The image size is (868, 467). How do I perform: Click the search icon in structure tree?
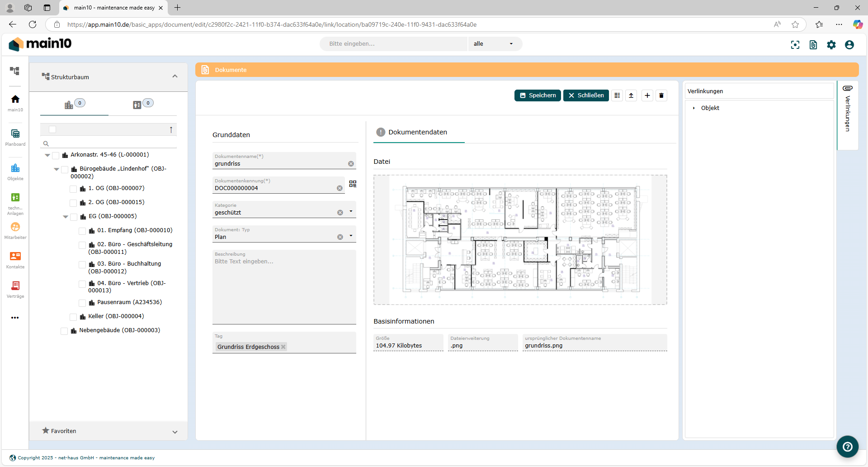click(x=46, y=143)
